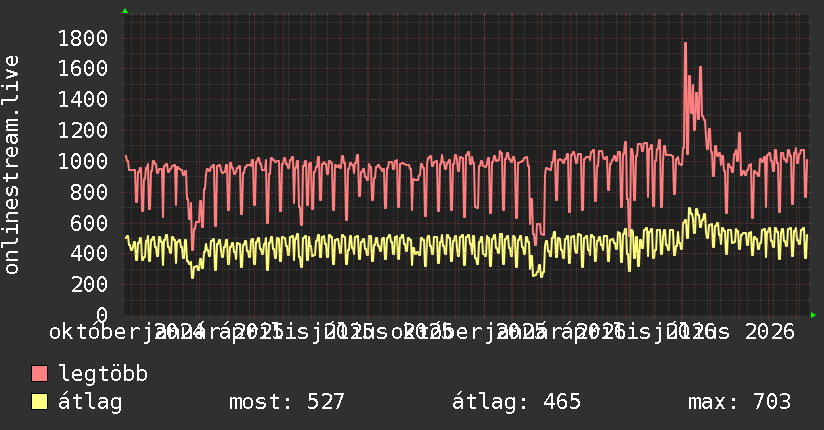The image size is (824, 430).
Task: Click the 1600 y-axis label
Action: pyautogui.click(x=83, y=69)
